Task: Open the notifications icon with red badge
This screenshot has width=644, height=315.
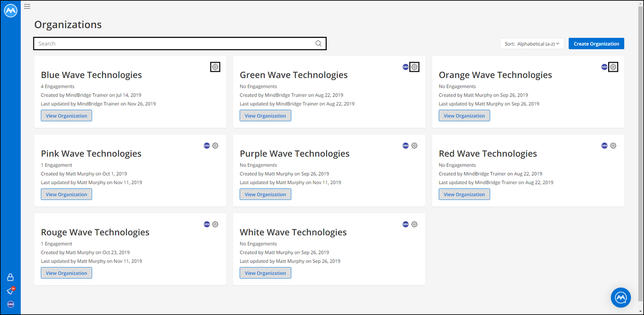Action: (x=10, y=291)
